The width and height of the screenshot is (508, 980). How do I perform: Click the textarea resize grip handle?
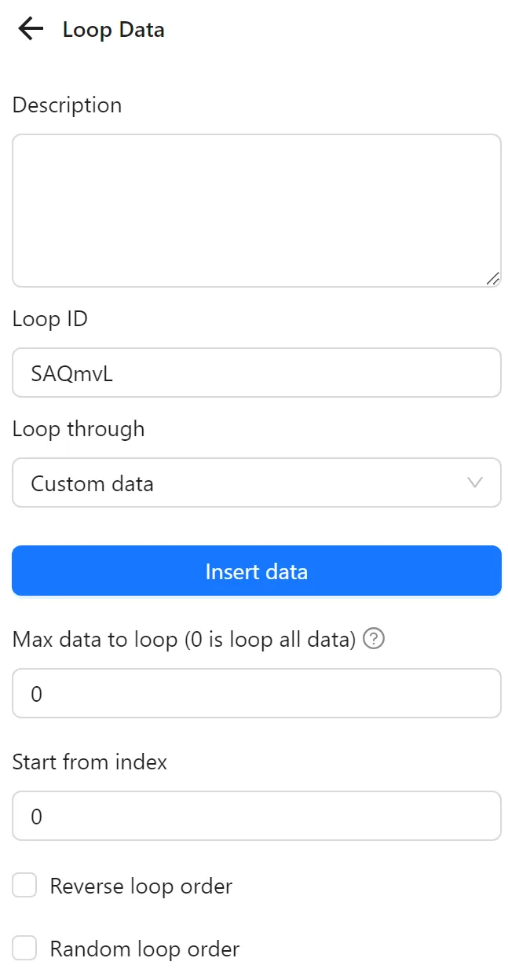point(495,279)
